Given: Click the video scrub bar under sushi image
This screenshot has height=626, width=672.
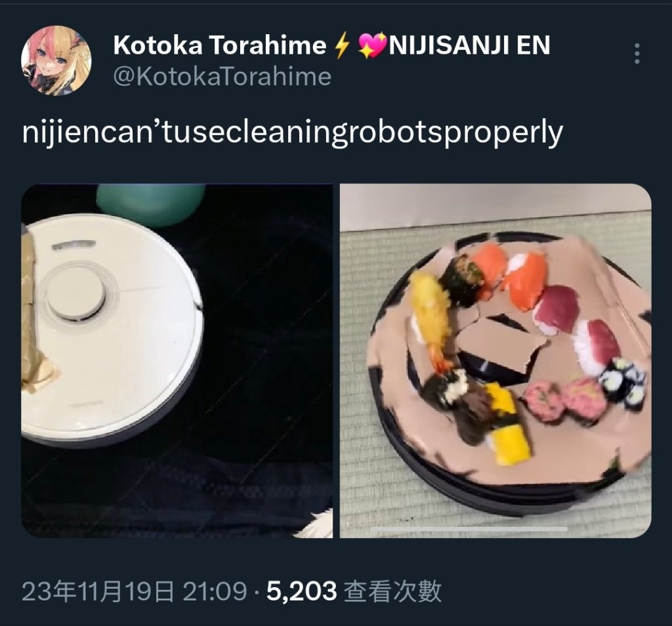Looking at the screenshot, I should (470, 529).
